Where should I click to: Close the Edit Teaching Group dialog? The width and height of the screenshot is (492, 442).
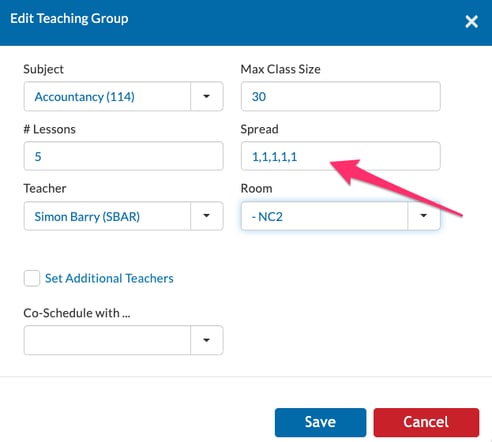coord(471,22)
